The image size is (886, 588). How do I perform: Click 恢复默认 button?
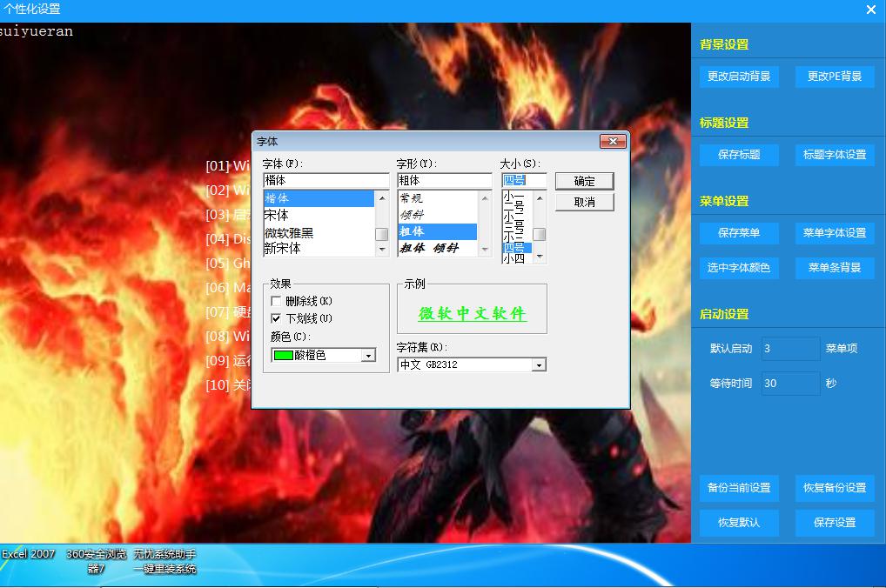click(x=739, y=523)
